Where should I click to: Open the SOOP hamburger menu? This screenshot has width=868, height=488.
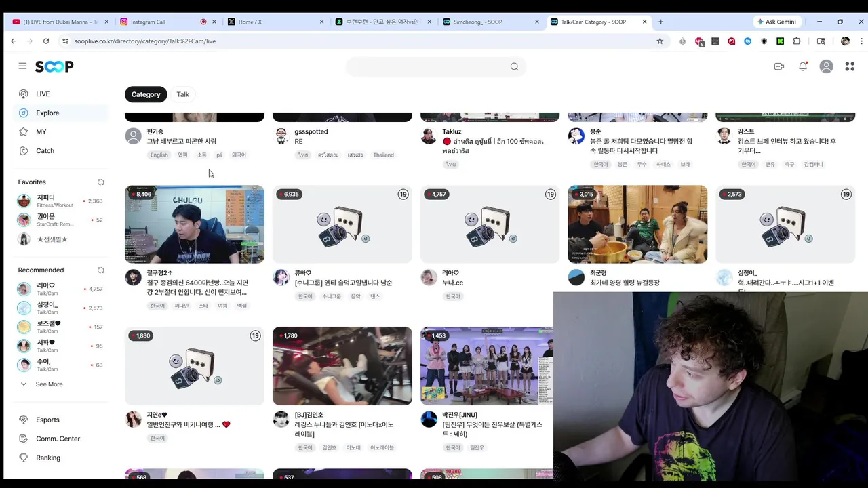click(x=22, y=66)
